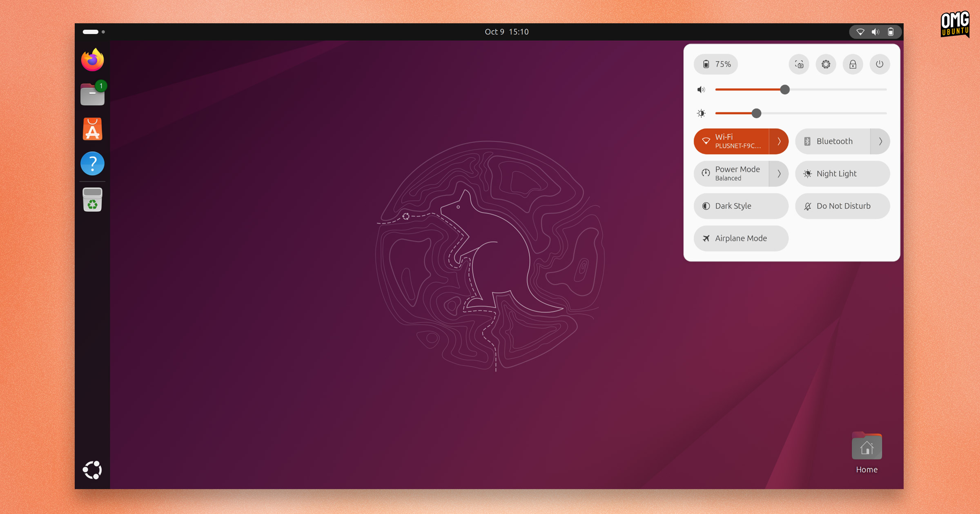
Task: Open the Files app in dock
Action: point(93,94)
